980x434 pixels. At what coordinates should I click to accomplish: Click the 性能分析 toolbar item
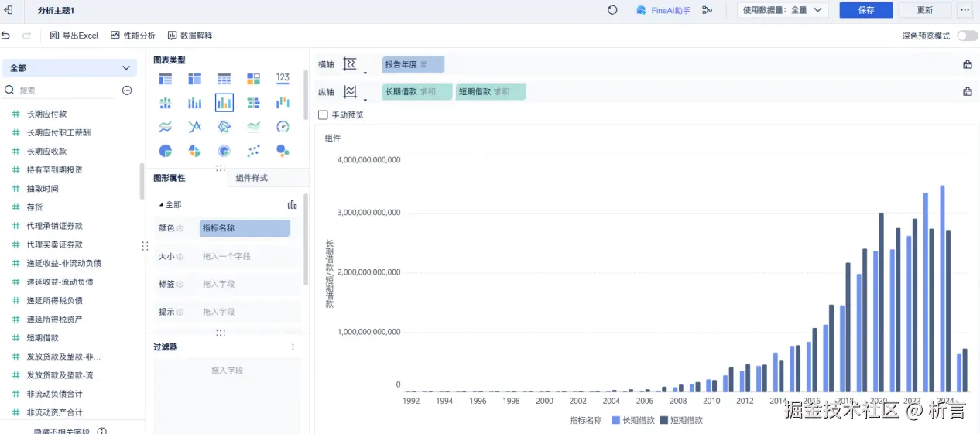click(x=133, y=36)
